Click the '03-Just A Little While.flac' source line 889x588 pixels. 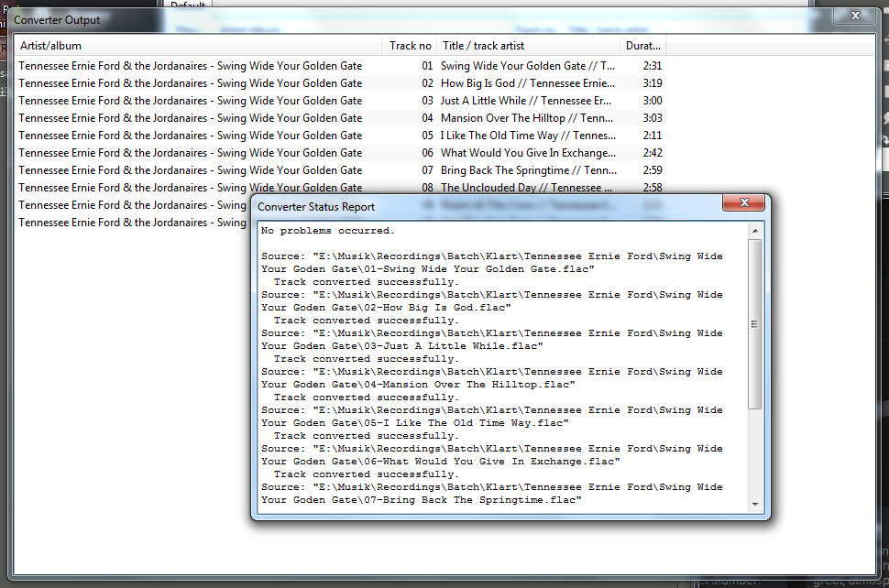[402, 346]
